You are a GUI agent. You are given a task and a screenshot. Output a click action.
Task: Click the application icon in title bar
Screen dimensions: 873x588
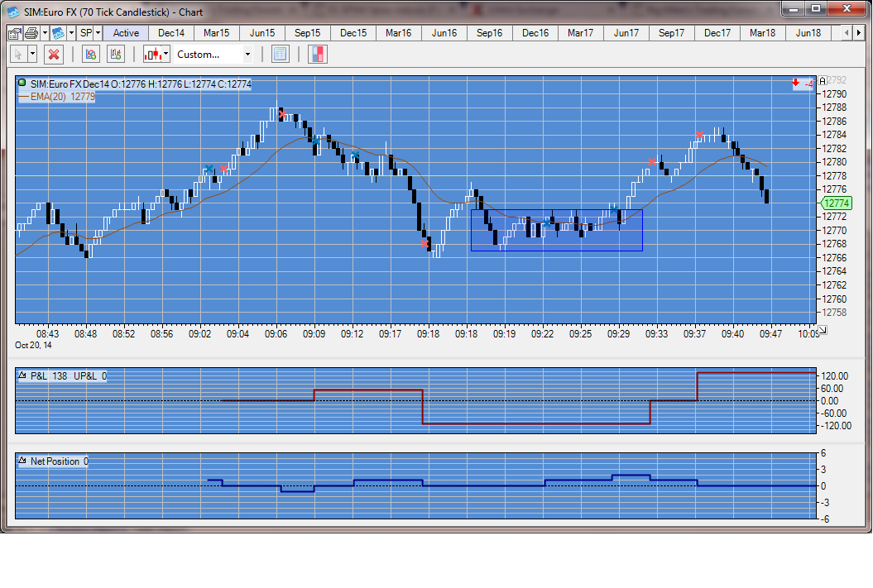[13, 12]
